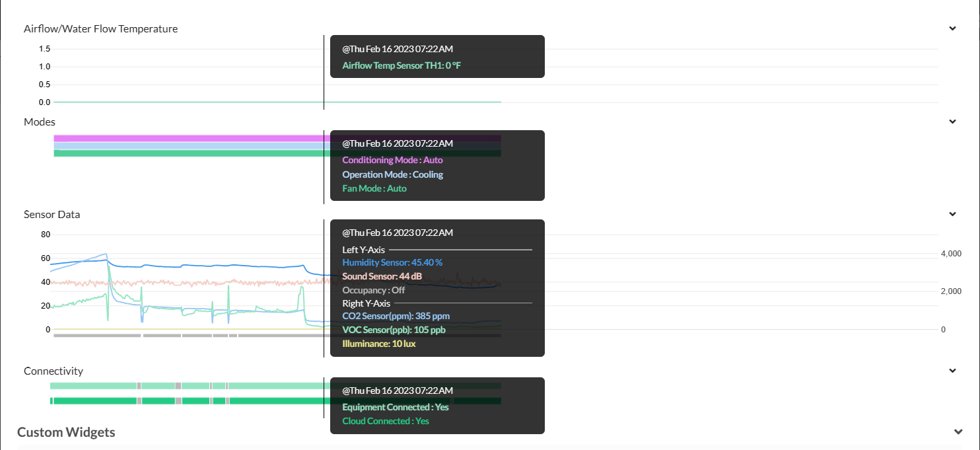Image resolution: width=980 pixels, height=450 pixels.
Task: Collapse the Airflow/Water Flow Temperature panel chevron
Action: pyautogui.click(x=952, y=28)
